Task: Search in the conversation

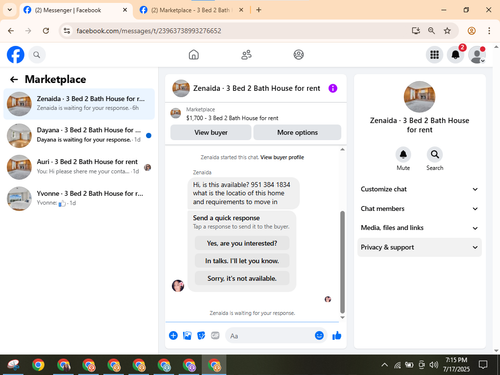Action: pyautogui.click(x=435, y=154)
